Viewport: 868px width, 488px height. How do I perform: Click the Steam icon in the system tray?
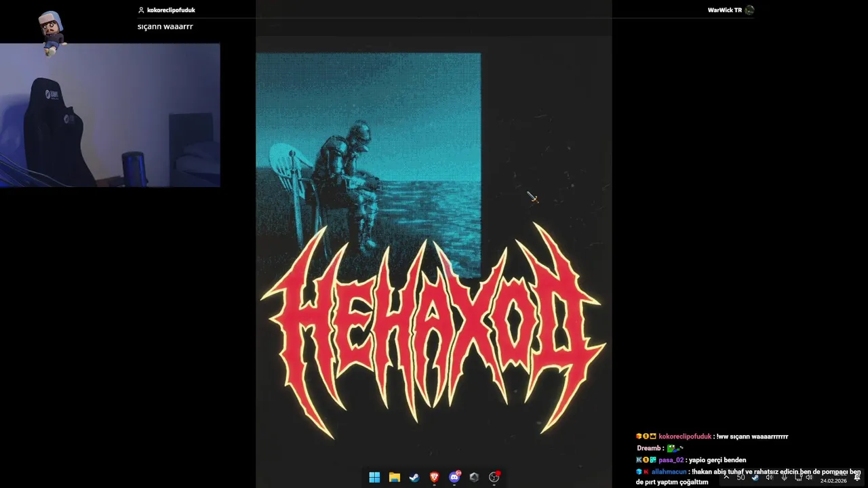coord(755,477)
